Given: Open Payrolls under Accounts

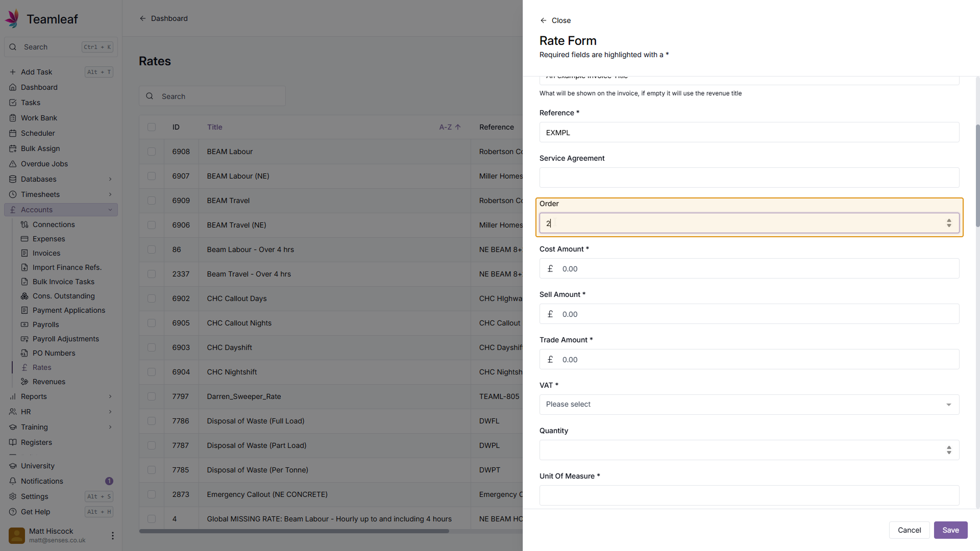Looking at the screenshot, I should [x=45, y=324].
